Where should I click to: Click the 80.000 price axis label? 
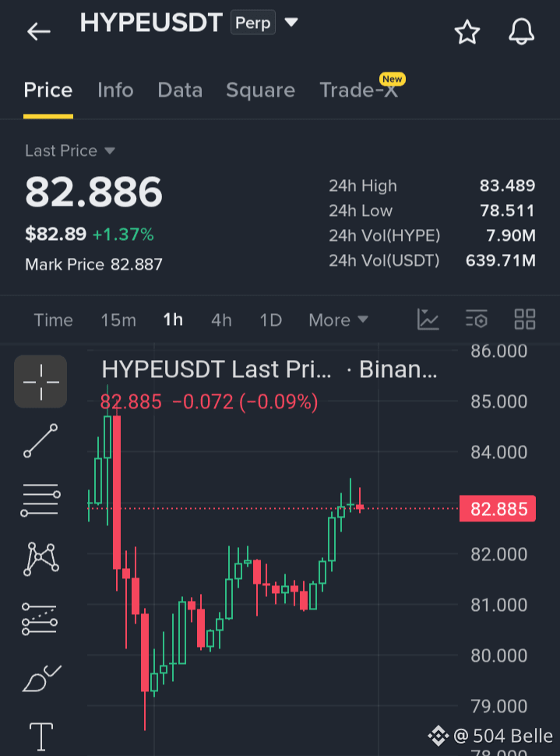tap(498, 655)
